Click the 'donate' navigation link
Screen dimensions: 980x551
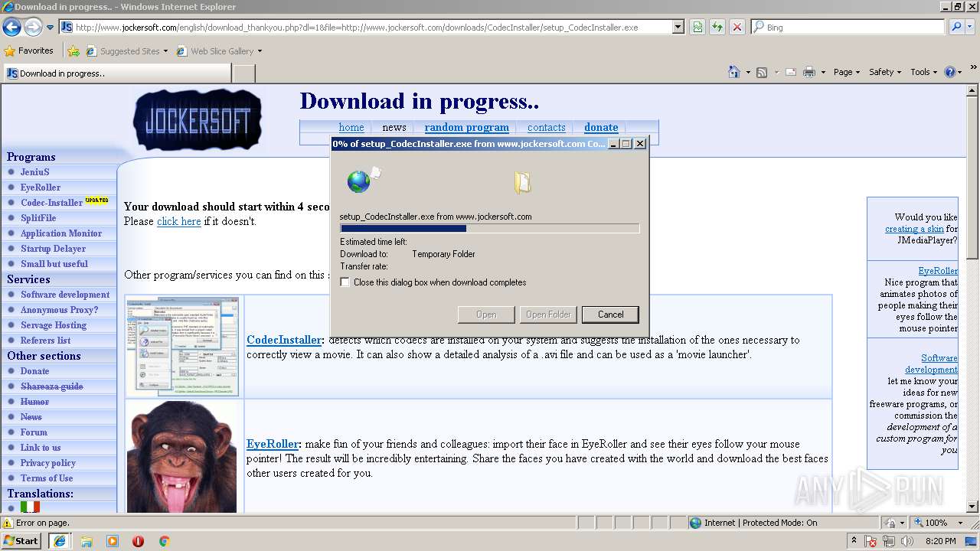(x=601, y=127)
